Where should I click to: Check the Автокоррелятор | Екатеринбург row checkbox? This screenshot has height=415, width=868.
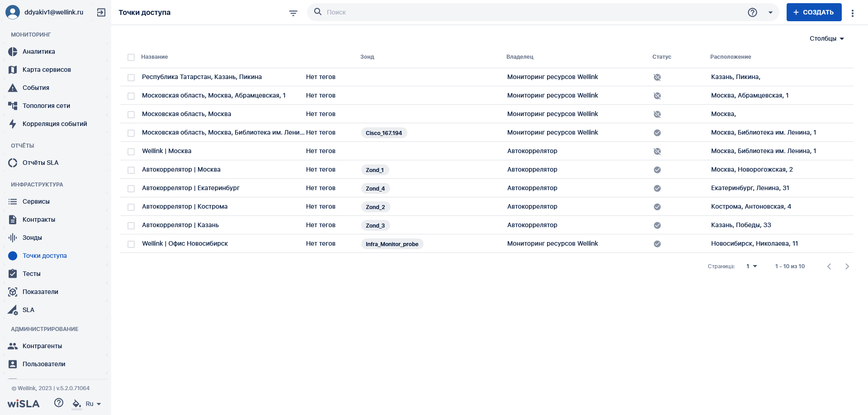(131, 189)
